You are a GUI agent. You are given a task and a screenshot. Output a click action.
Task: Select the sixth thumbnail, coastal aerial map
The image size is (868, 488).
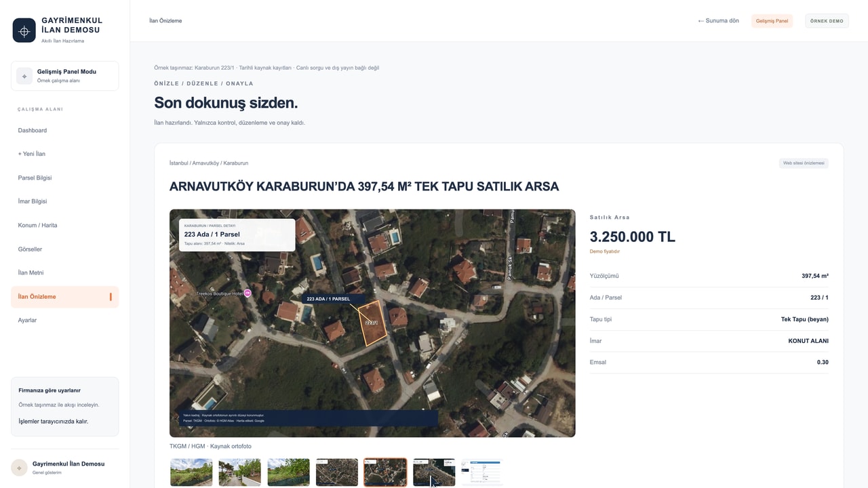(x=434, y=472)
